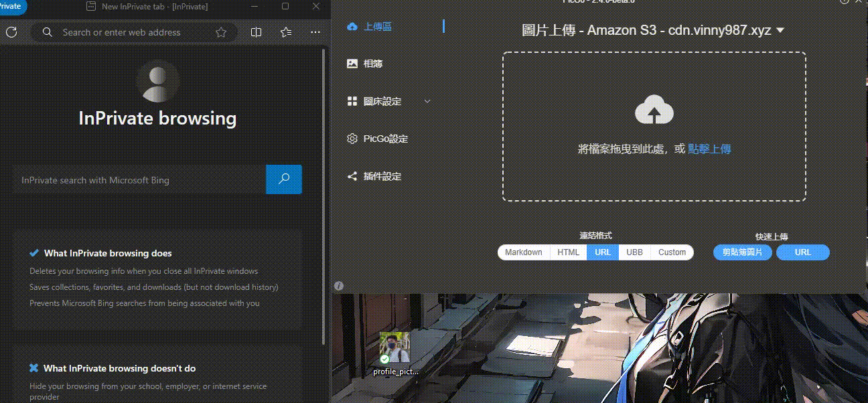The width and height of the screenshot is (868, 403).
Task: Select Custom link format
Action: (x=671, y=252)
